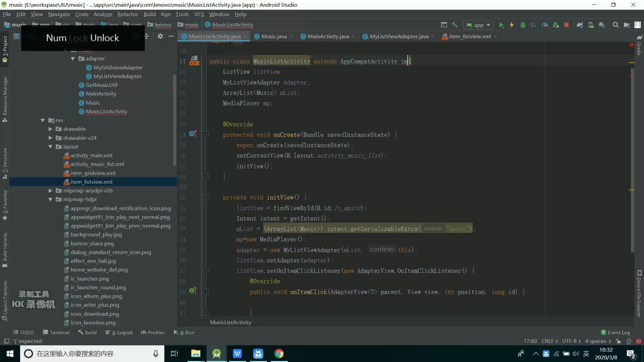Open the Logcat tool window
The height and width of the screenshot is (362, 644).
(119, 333)
